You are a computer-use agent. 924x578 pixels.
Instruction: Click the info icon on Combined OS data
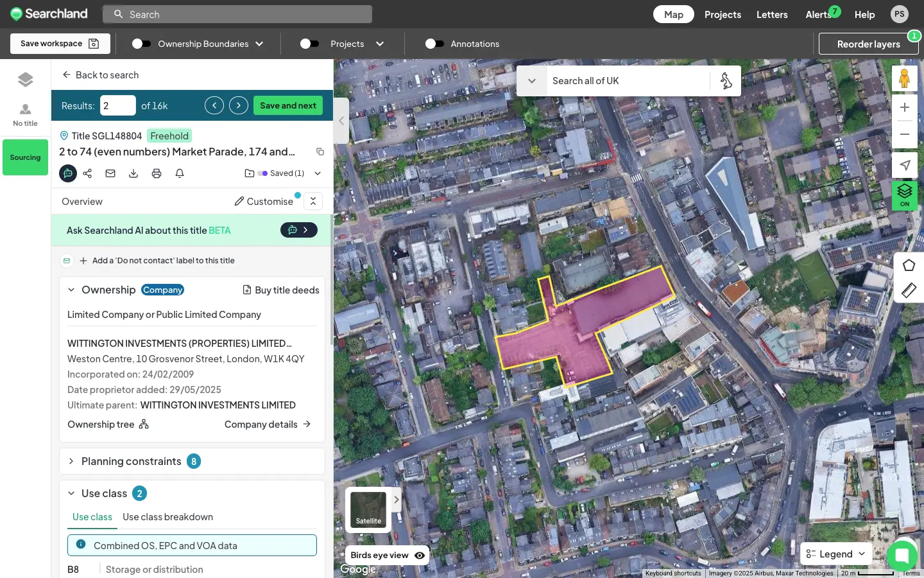tap(81, 545)
